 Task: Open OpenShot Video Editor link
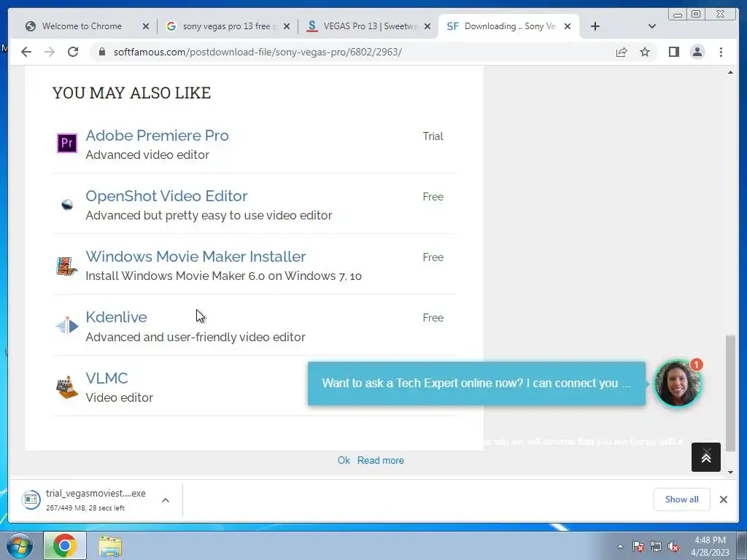(x=166, y=195)
